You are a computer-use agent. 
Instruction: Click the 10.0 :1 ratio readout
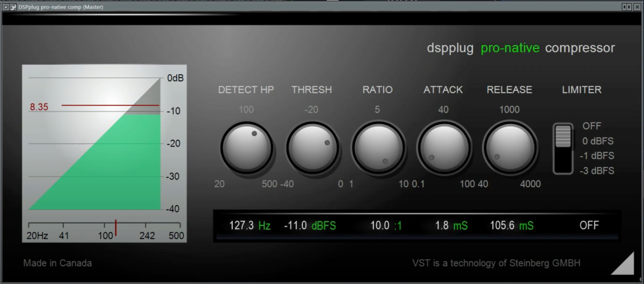click(x=386, y=225)
